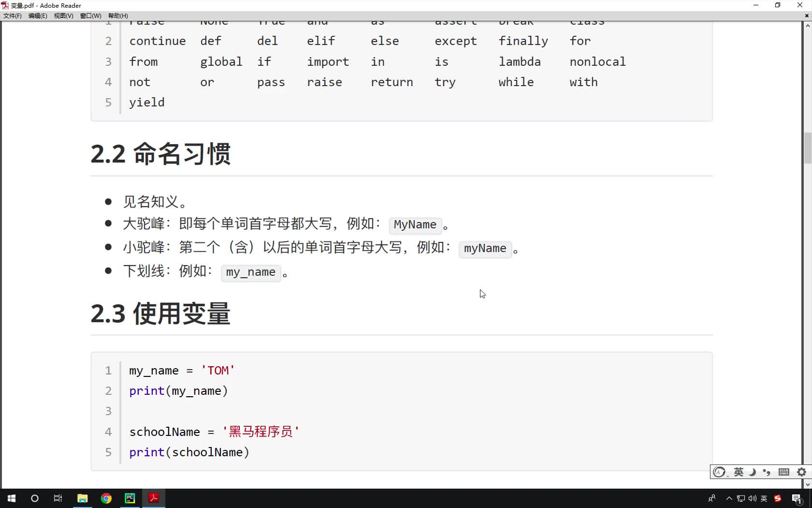
Task: Open File Explorer from taskbar
Action: [83, 498]
